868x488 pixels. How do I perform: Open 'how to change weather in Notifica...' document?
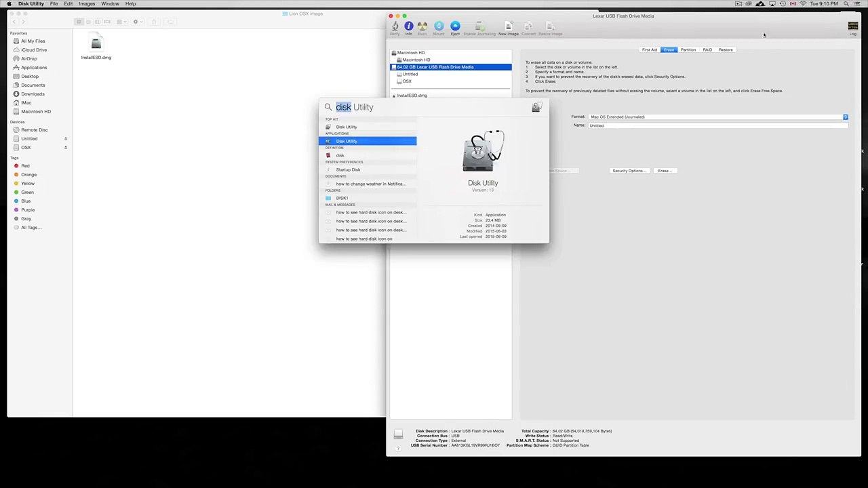click(x=368, y=184)
